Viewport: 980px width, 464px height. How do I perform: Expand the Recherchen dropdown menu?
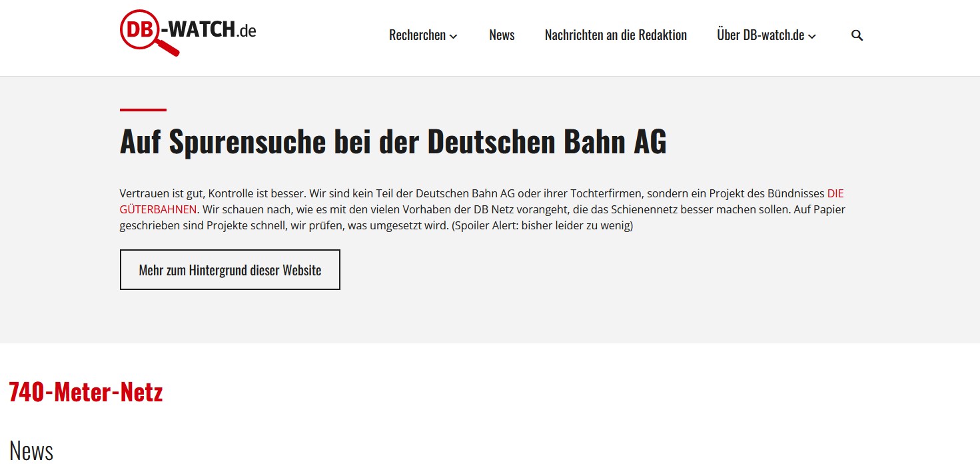click(x=423, y=35)
